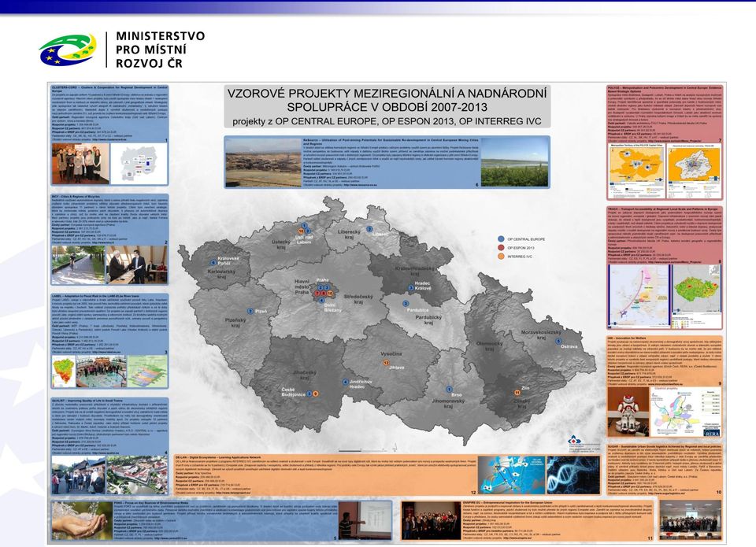Click the 'MINISTERSTVO PRO MÍSTNÍ ROZVOJ ČR' heading

click(160, 50)
